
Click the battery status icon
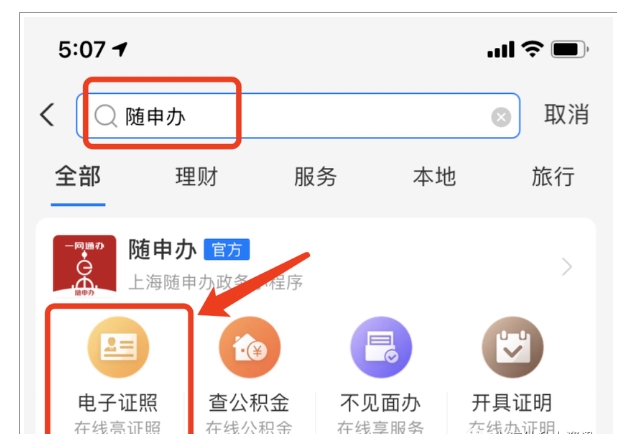click(x=569, y=50)
